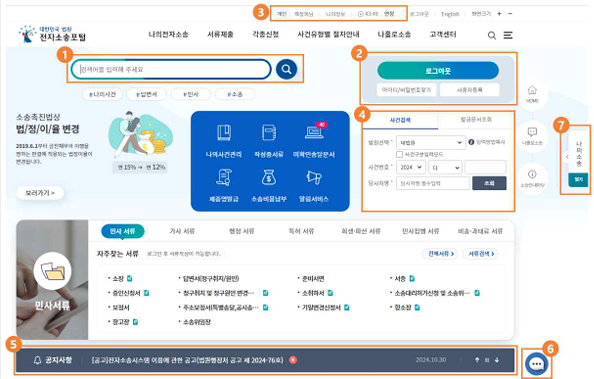Open the header search magnifier icon
The image size is (594, 379).
(x=492, y=36)
